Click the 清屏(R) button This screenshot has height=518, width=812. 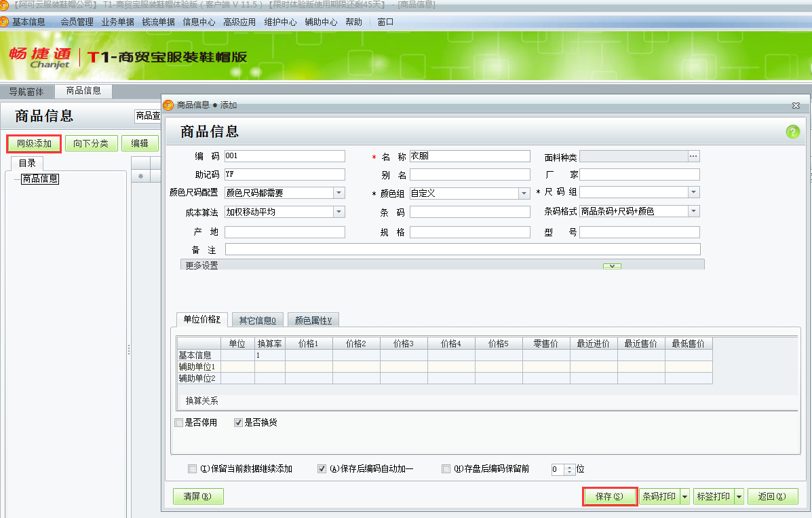point(198,497)
